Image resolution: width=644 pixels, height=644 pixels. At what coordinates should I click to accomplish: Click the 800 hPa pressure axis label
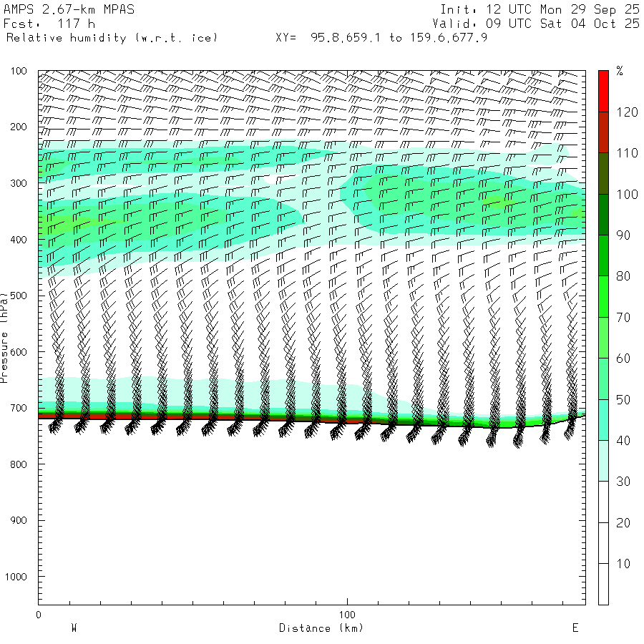19,464
